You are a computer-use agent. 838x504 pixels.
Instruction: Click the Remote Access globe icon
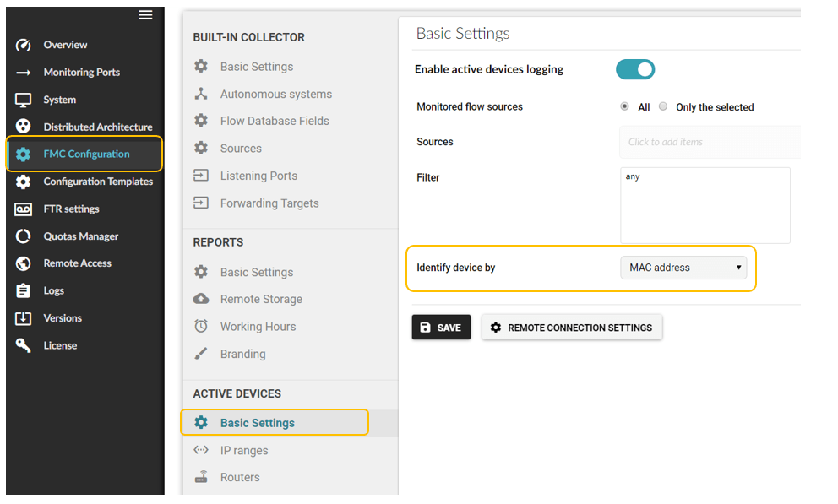(x=24, y=263)
